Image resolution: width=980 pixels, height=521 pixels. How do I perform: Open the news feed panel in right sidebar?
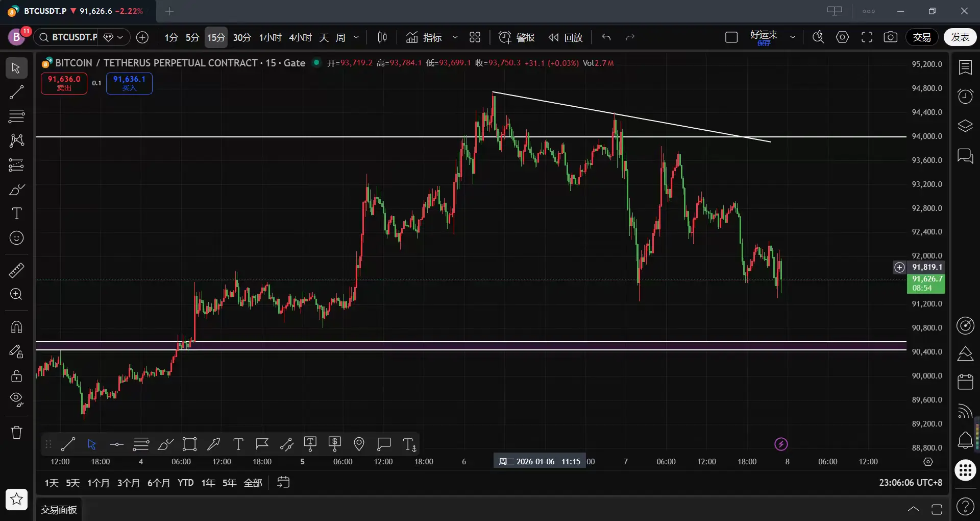pyautogui.click(x=965, y=411)
